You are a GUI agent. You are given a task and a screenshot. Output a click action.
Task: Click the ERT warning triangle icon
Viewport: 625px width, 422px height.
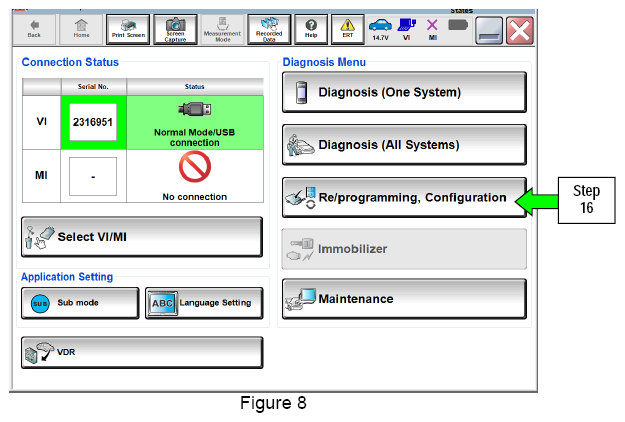348,29
